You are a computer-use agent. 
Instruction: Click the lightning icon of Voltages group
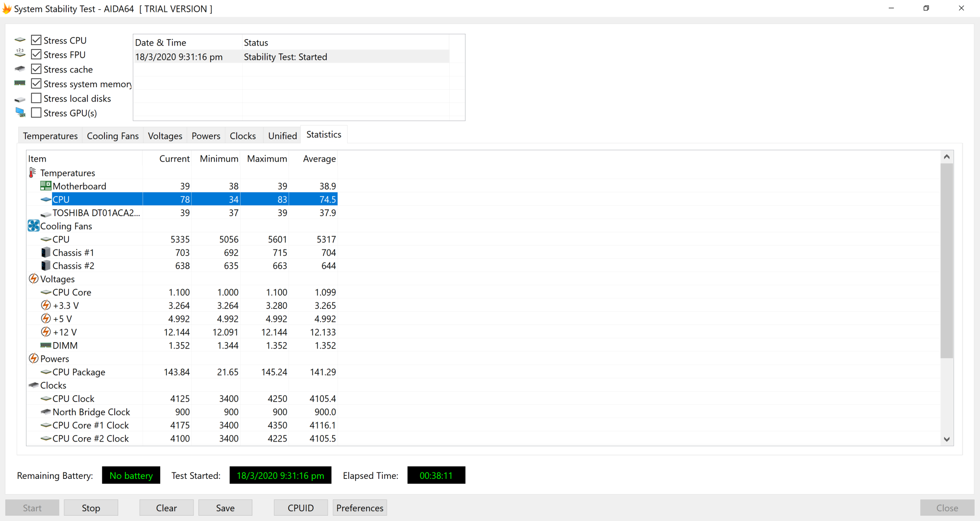33,279
